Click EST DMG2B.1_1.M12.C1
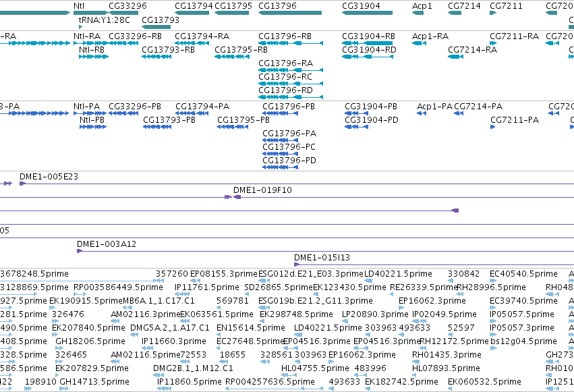The height and width of the screenshot is (392, 574). 193,368
